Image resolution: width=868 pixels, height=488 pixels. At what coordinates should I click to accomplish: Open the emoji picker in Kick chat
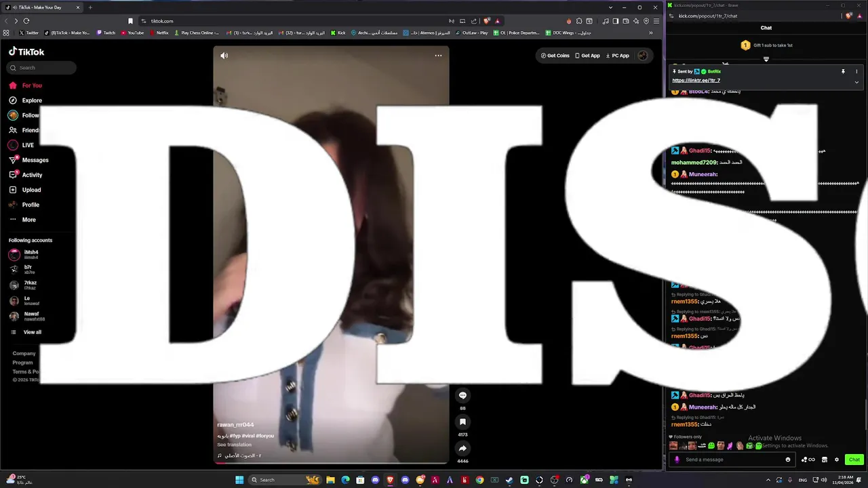787,460
